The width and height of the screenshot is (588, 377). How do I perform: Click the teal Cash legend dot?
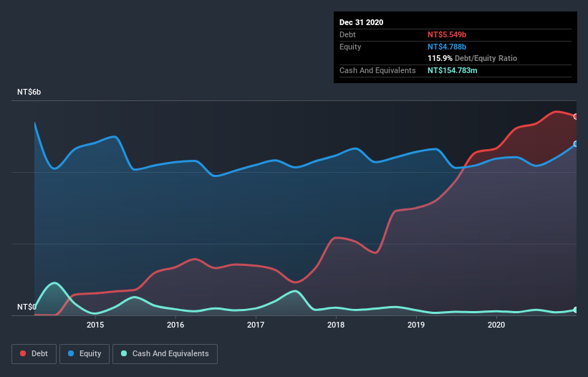[124, 353]
